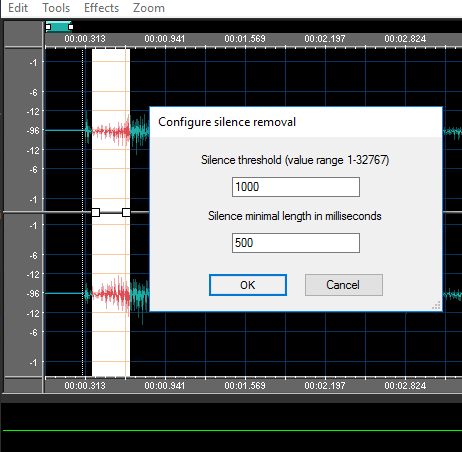Click the highlighted selection in upper channel
The image size is (462, 452).
tap(111, 130)
